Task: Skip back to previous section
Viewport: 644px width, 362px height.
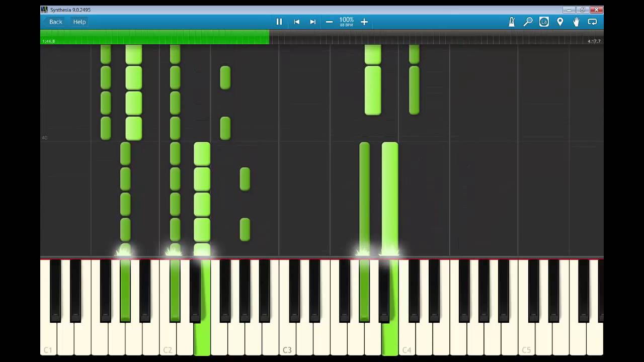Action: pos(297,22)
